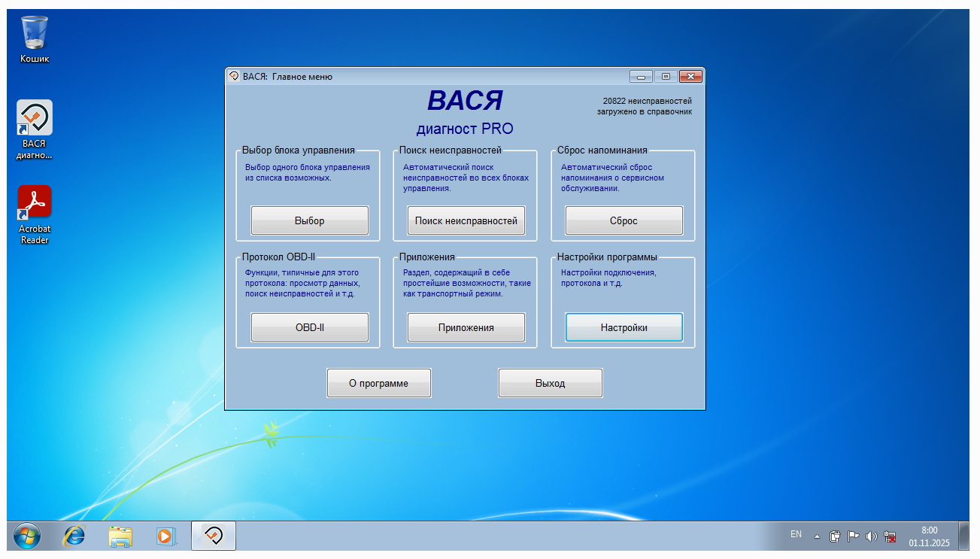The width and height of the screenshot is (980, 559).
Task: Open the Приложения section
Action: [466, 327]
